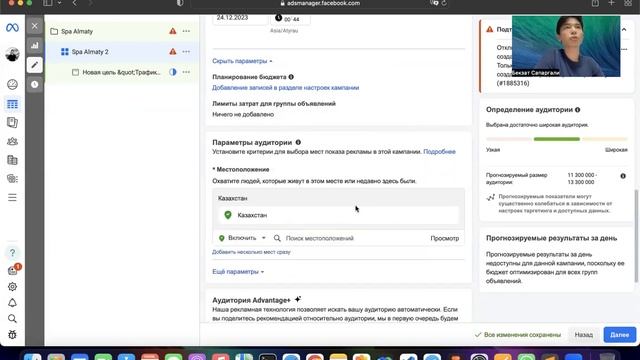Click warning icon beside Spa Almaty 2
The image size is (640, 360).
[173, 51]
